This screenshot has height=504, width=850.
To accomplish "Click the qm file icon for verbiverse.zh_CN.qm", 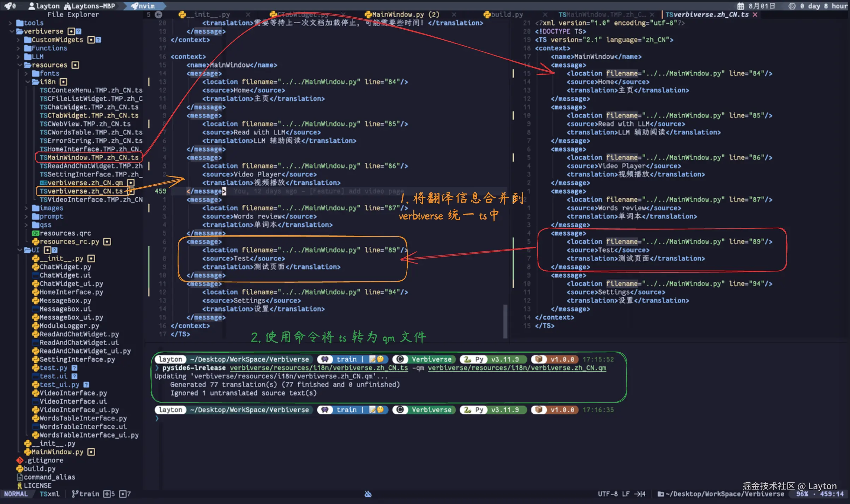I will 43,183.
